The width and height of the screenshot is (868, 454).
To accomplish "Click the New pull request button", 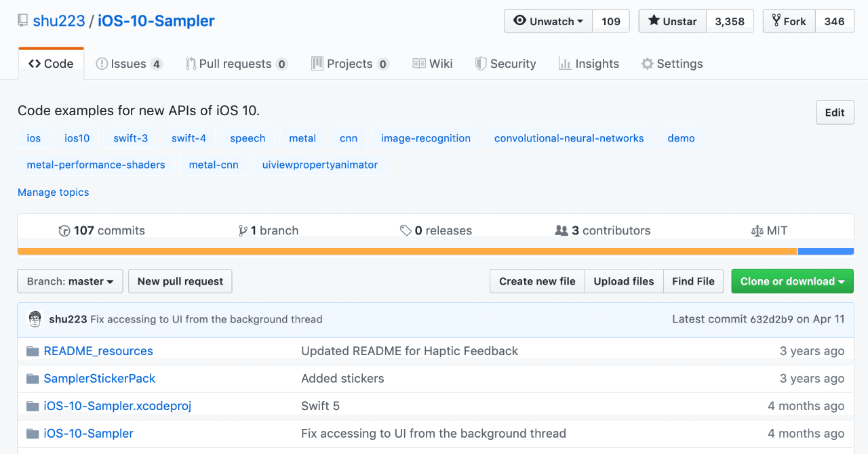I will click(x=180, y=281).
